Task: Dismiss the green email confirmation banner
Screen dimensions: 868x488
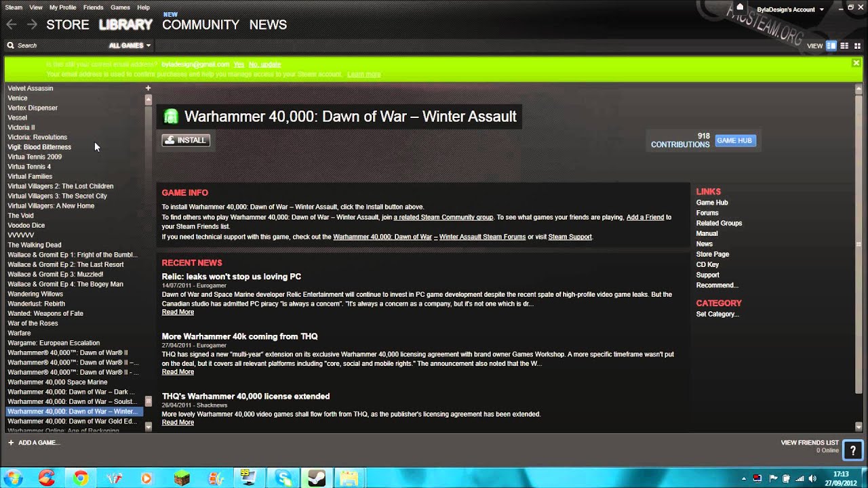Action: pyautogui.click(x=856, y=63)
